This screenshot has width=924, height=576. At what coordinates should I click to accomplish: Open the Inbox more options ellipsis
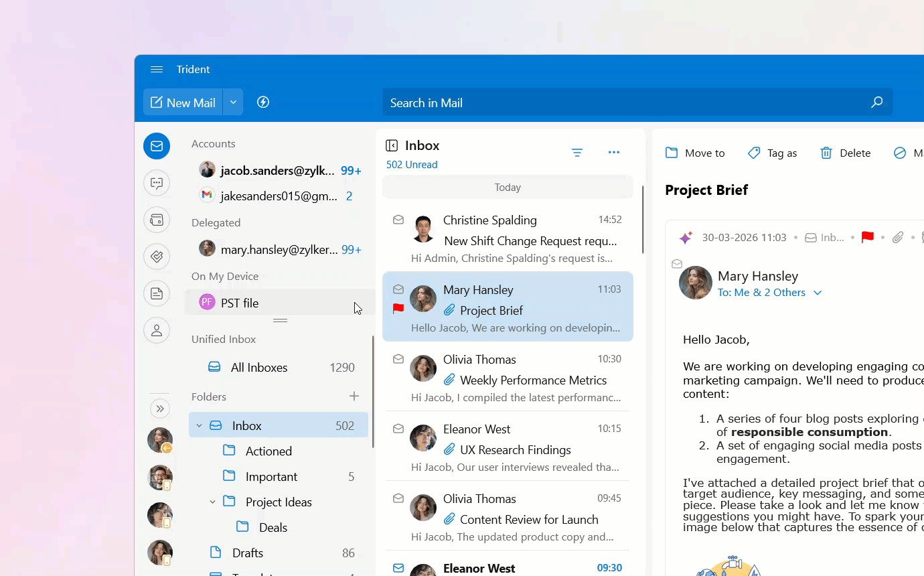[614, 153]
